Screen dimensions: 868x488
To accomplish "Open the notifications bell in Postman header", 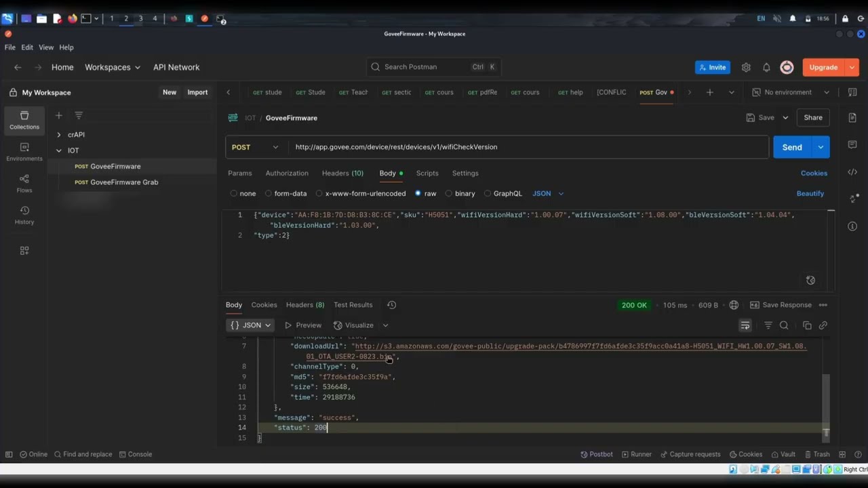I will pos(766,67).
